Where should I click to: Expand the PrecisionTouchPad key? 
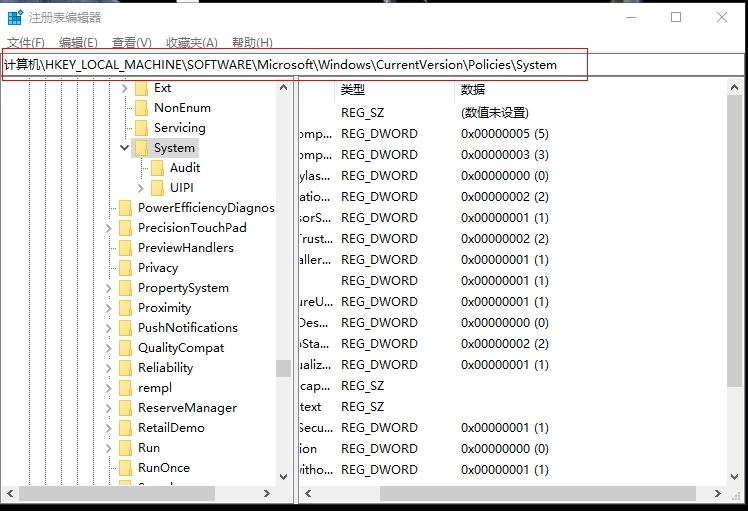click(109, 228)
